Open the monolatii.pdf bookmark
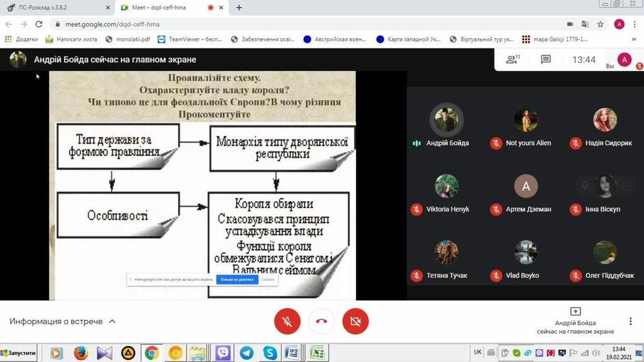This screenshot has width=644, height=362. [x=127, y=39]
